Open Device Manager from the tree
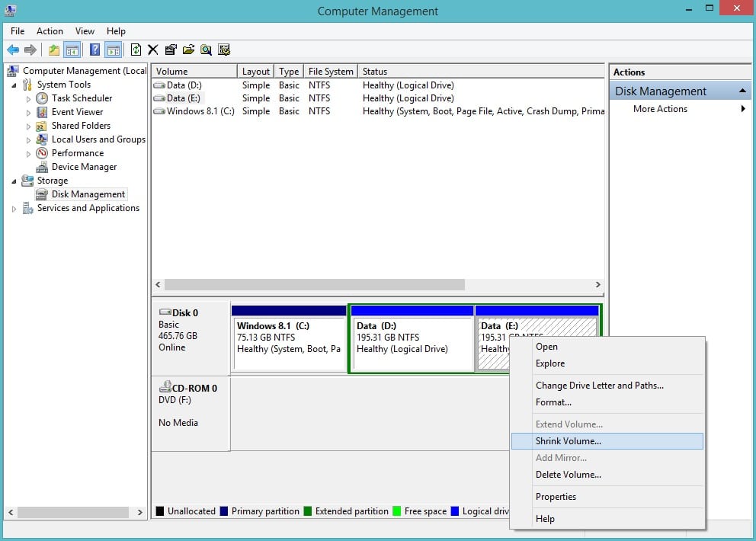 tap(85, 167)
